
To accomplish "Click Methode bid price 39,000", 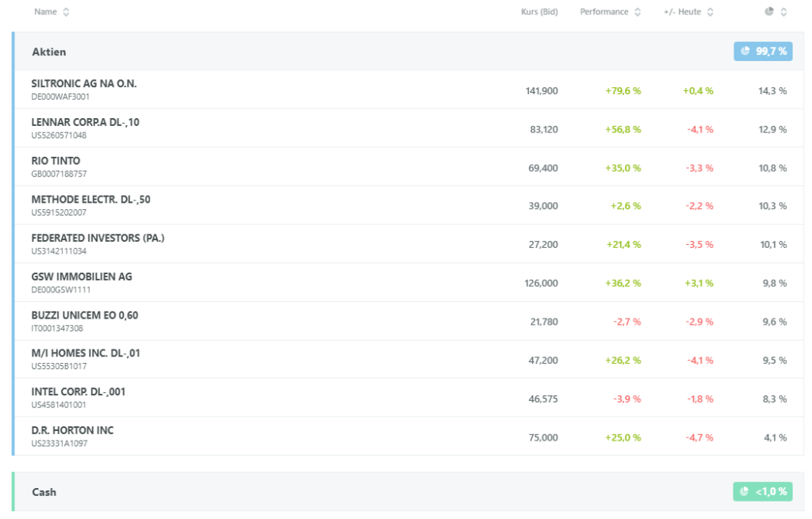I will pyautogui.click(x=543, y=206).
